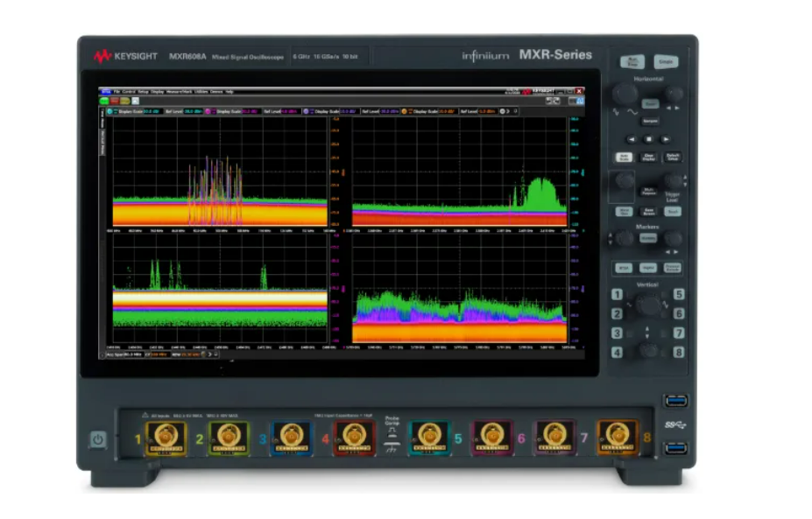Image resolution: width=812 pixels, height=519 pixels.
Task: Toggle channel 3 vertical key
Action: pos(617,333)
